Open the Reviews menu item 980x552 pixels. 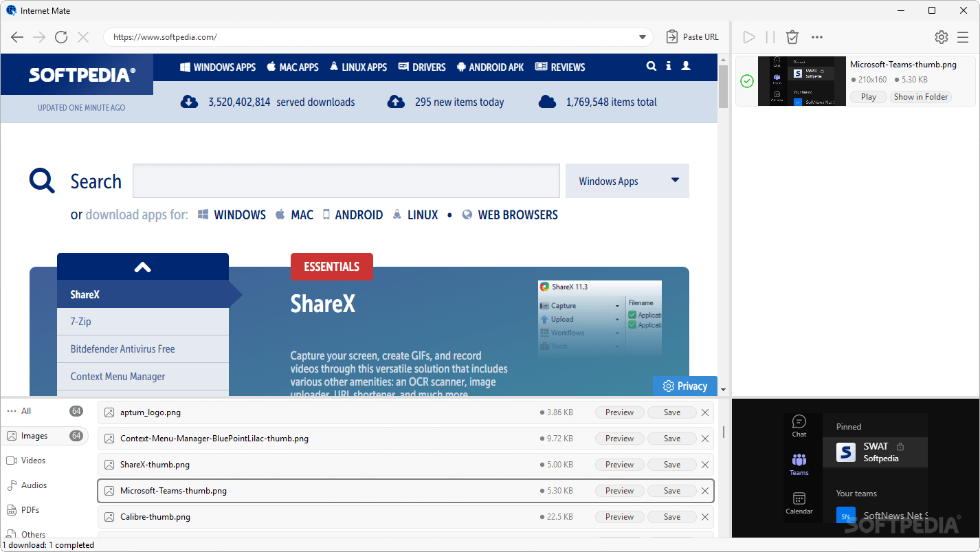click(x=560, y=67)
